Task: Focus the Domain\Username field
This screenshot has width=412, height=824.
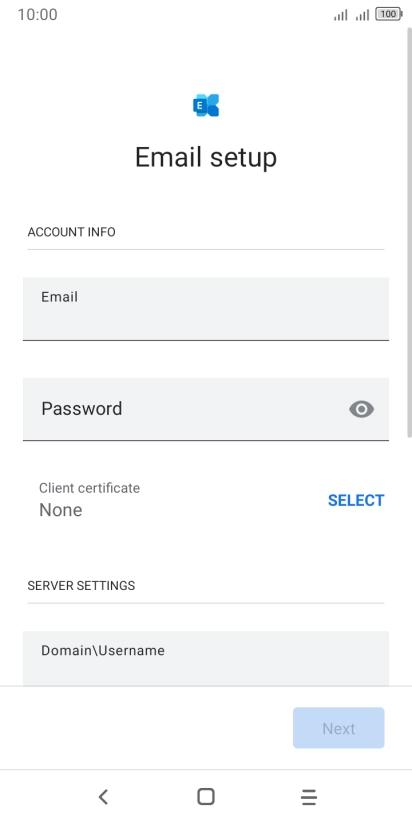Action: 206,658
